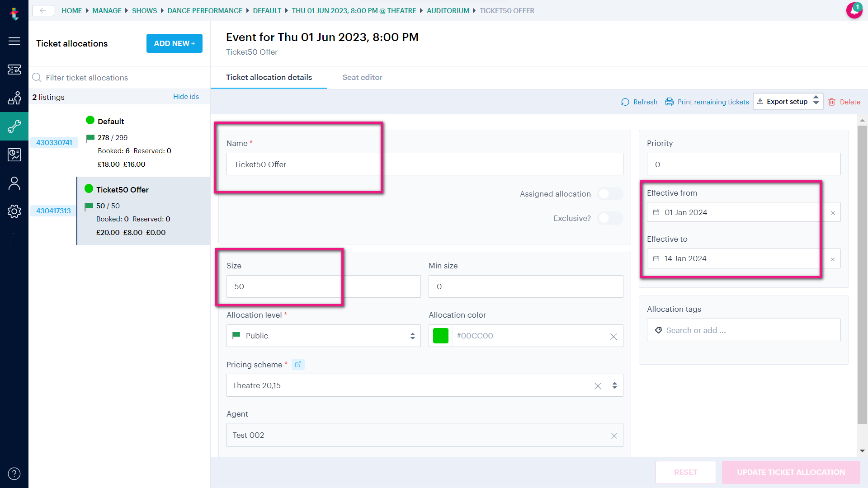The image size is (868, 488).
Task: Click the tag icon in Allocation tags
Action: (658, 330)
